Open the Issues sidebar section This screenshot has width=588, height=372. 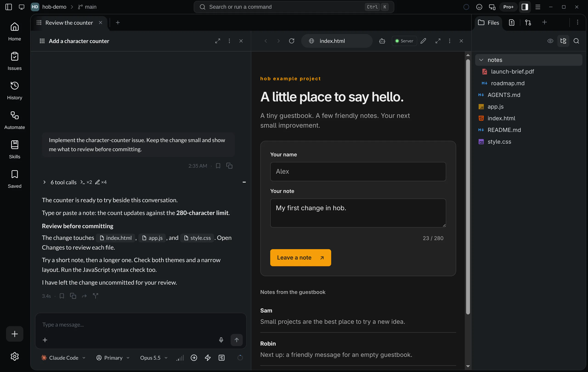15,61
